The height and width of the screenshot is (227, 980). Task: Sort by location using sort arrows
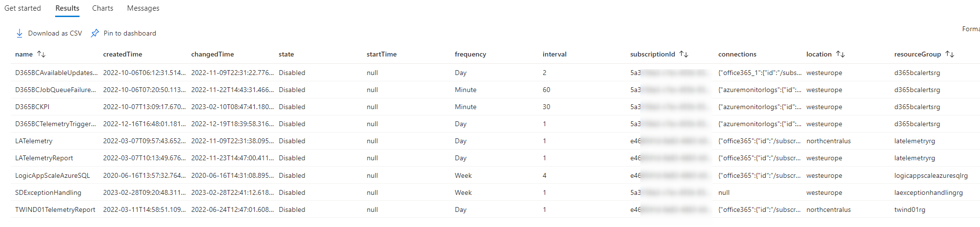[840, 54]
